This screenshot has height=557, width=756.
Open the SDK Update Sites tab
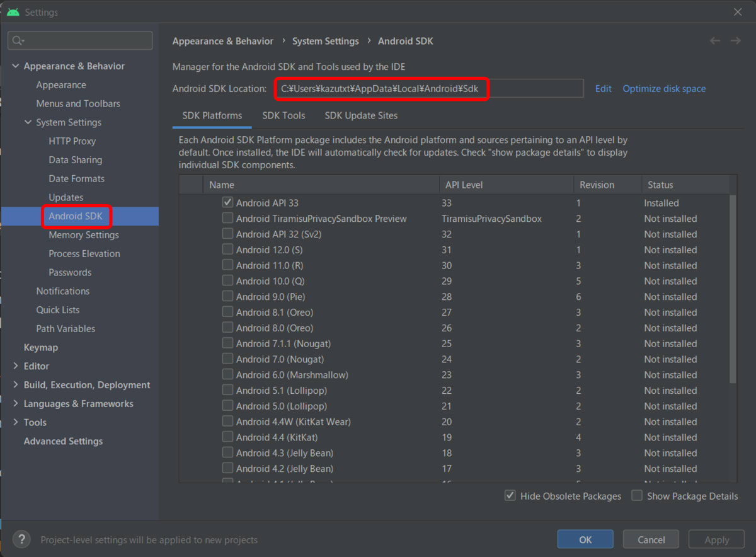pos(361,116)
